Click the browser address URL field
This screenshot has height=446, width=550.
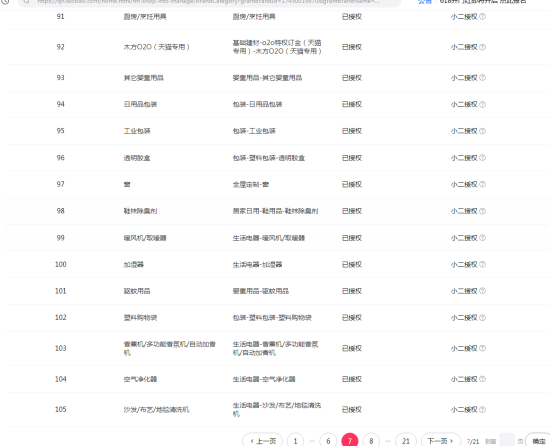point(209,2)
